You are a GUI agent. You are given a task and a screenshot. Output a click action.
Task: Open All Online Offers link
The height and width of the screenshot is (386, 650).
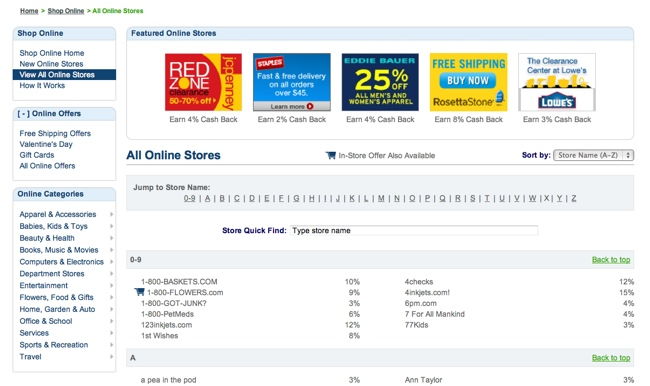pyautogui.click(x=47, y=166)
